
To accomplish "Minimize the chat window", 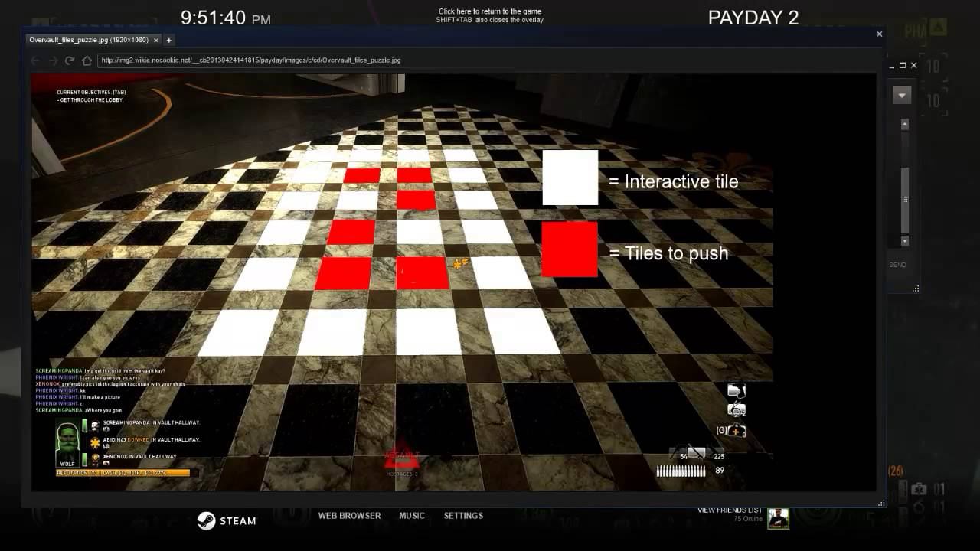I will click(893, 66).
